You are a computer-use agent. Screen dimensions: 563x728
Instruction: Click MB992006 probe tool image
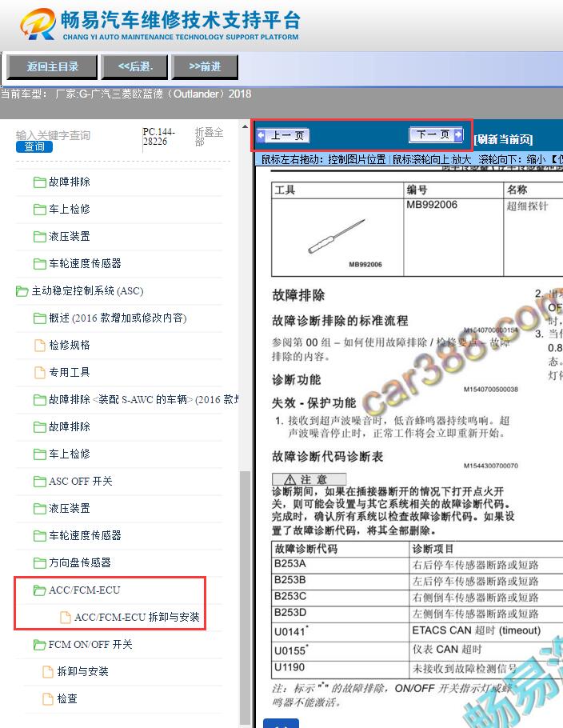338,238
